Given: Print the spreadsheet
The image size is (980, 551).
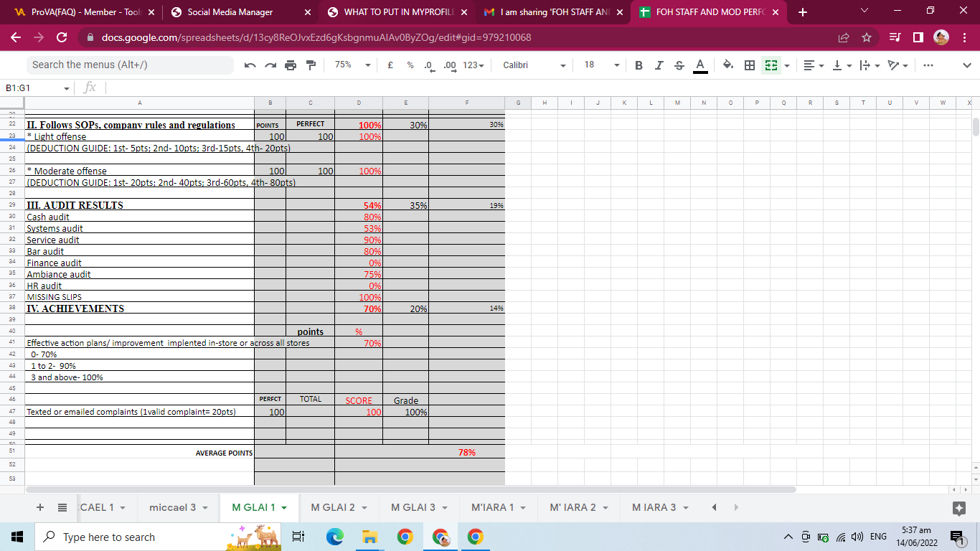Looking at the screenshot, I should (x=290, y=65).
